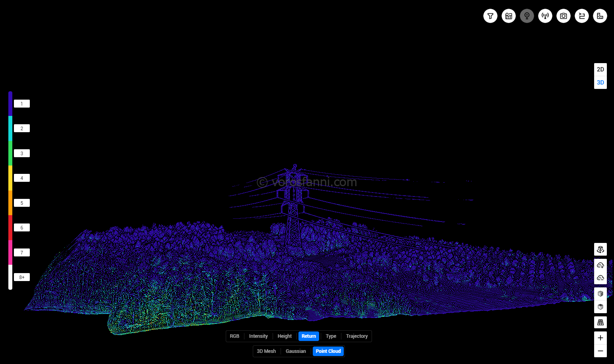Click return number label 1
The height and width of the screenshot is (364, 614).
[22, 104]
